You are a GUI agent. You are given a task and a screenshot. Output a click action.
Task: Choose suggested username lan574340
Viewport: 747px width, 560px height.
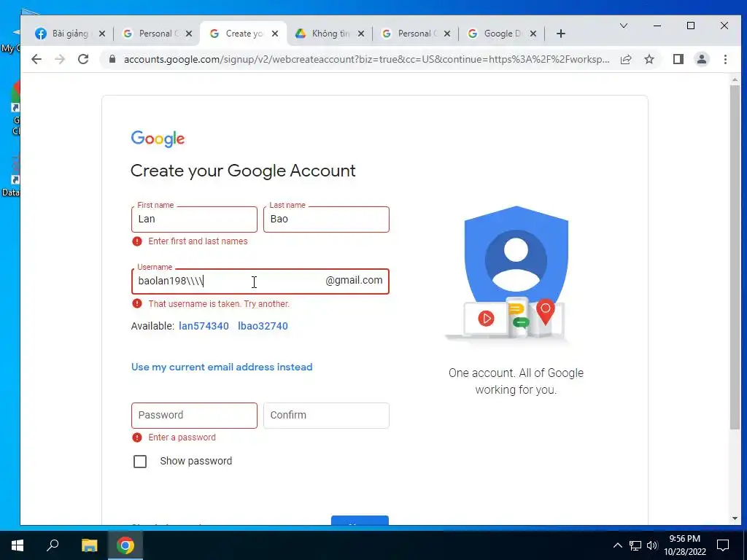pyautogui.click(x=204, y=326)
